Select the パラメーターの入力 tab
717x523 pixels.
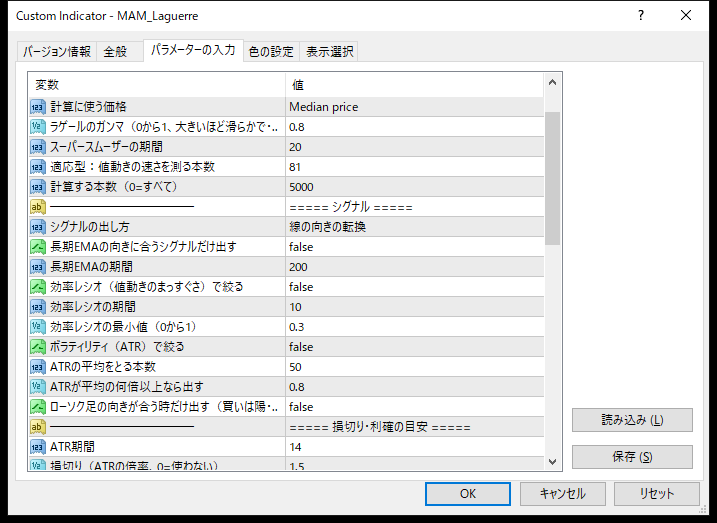coord(193,50)
